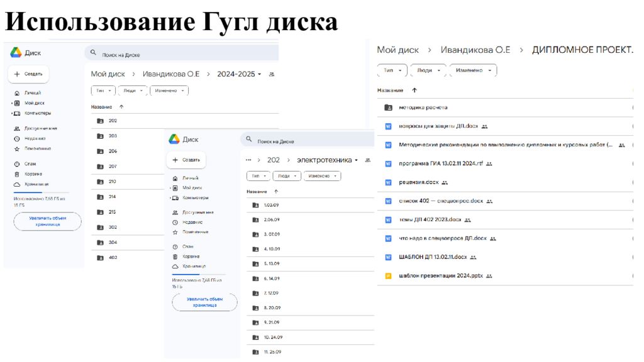Open the Изменено filter under the 2024-2025 breadcrumb

click(169, 90)
